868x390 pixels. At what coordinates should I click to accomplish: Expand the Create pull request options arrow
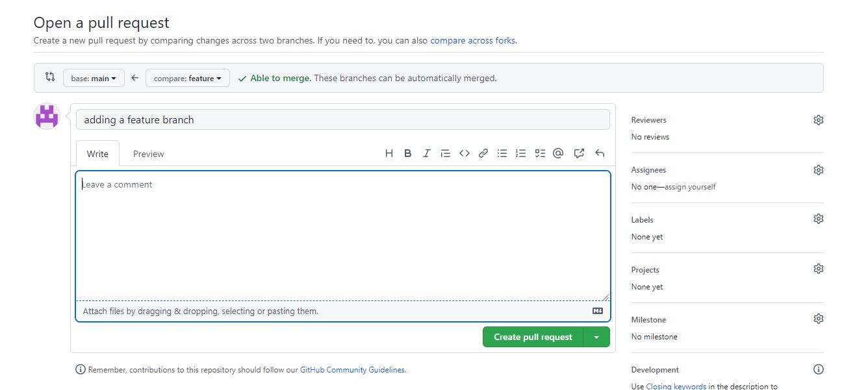click(x=596, y=337)
